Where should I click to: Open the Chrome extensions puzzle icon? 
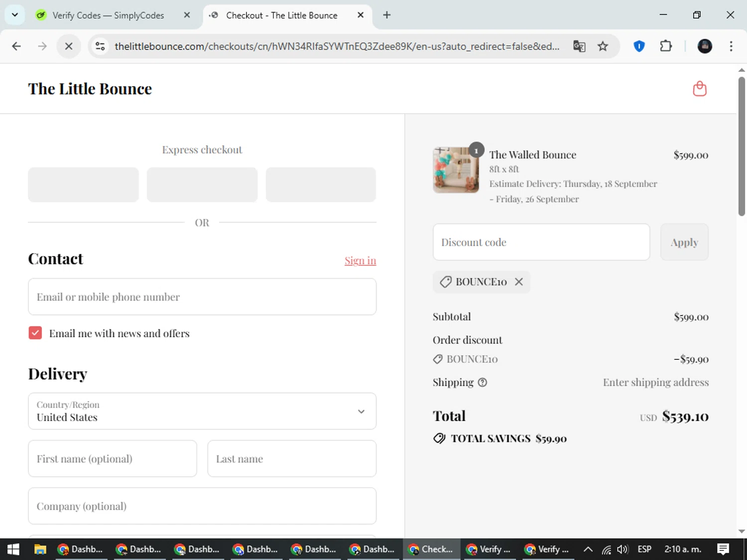point(666,46)
